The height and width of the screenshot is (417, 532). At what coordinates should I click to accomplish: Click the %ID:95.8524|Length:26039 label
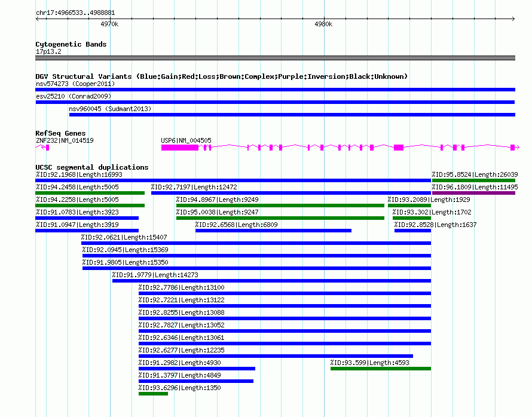pyautogui.click(x=475, y=174)
